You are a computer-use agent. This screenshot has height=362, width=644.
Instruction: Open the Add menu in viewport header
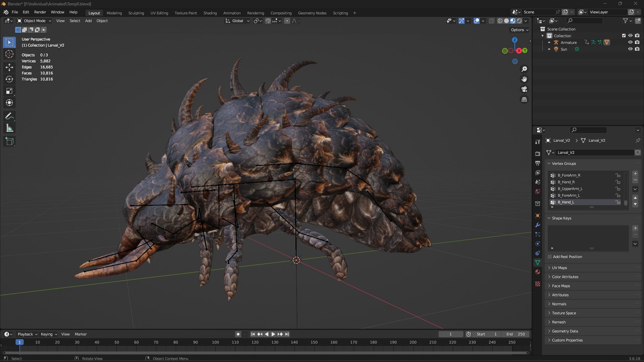[x=88, y=21]
